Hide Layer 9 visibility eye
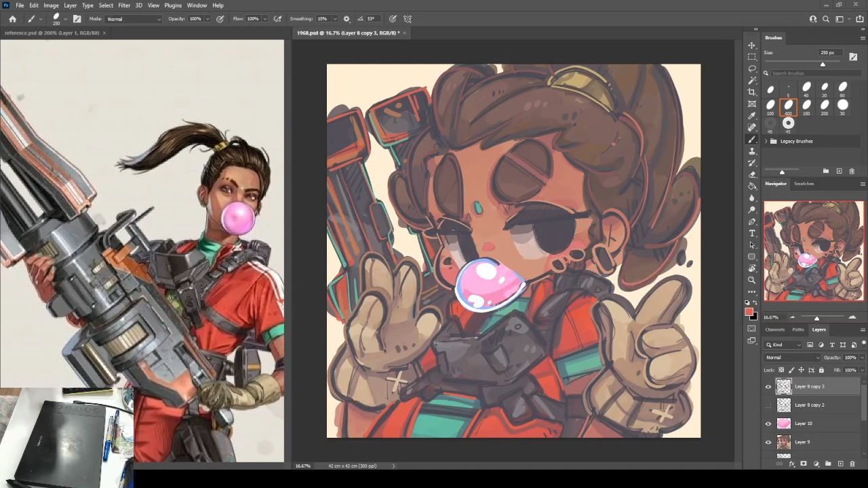 point(768,443)
